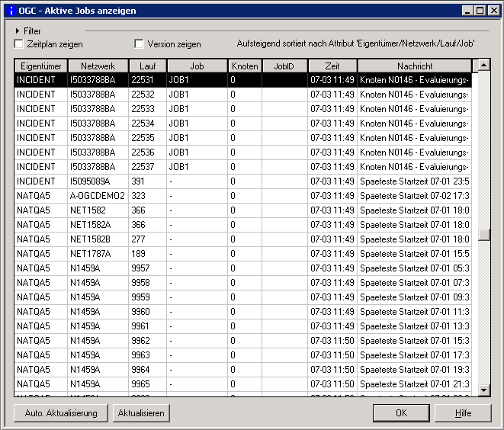
Task: Click the scrollbar up arrow
Action: click(x=483, y=66)
